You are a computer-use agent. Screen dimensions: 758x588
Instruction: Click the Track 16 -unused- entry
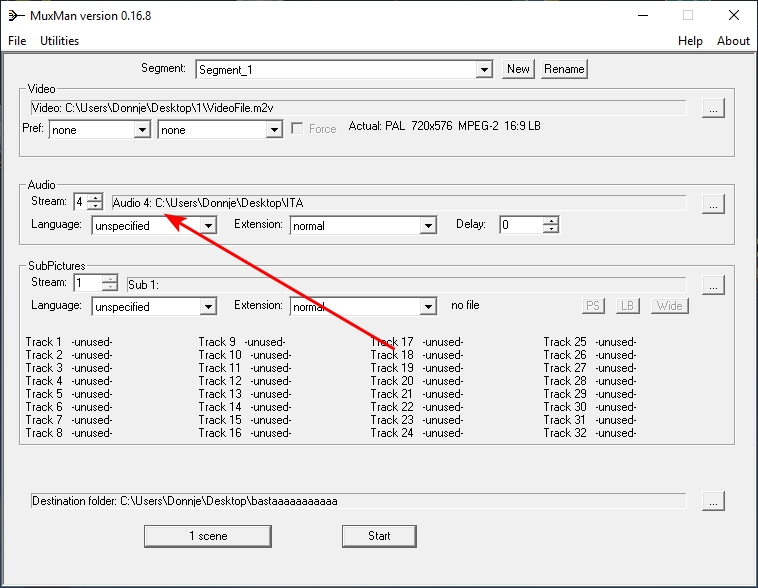click(245, 433)
